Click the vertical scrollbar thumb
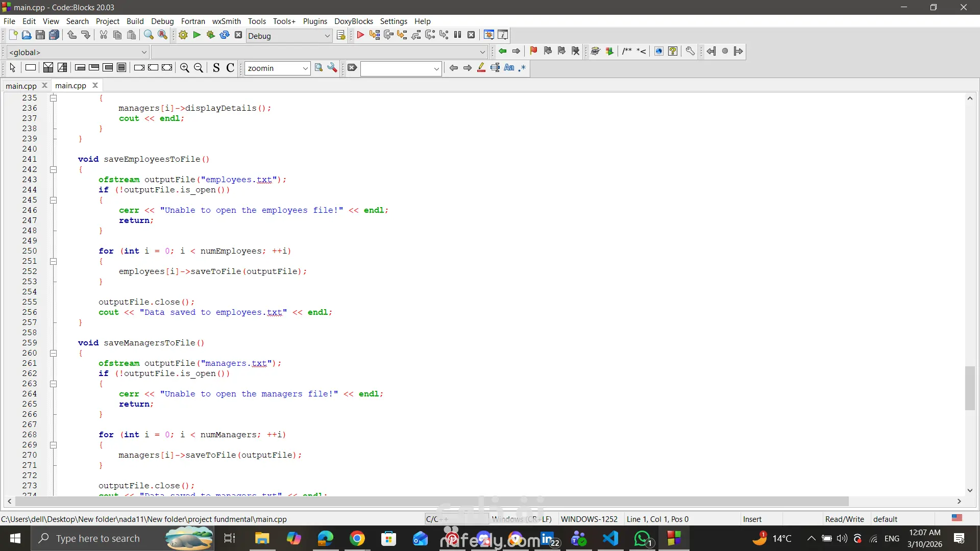Viewport: 980px width, 551px height. click(x=970, y=388)
